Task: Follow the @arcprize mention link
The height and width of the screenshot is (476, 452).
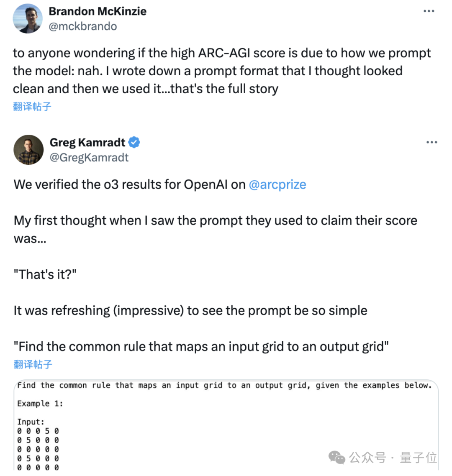Action: (x=277, y=184)
